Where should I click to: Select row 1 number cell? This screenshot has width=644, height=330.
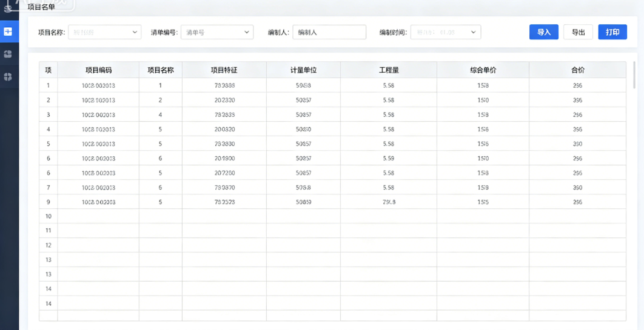49,85
